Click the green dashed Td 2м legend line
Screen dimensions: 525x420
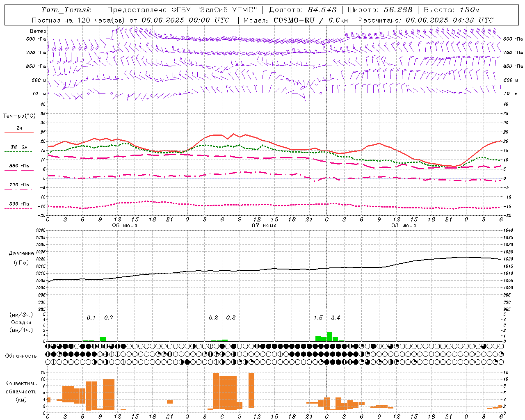point(18,151)
